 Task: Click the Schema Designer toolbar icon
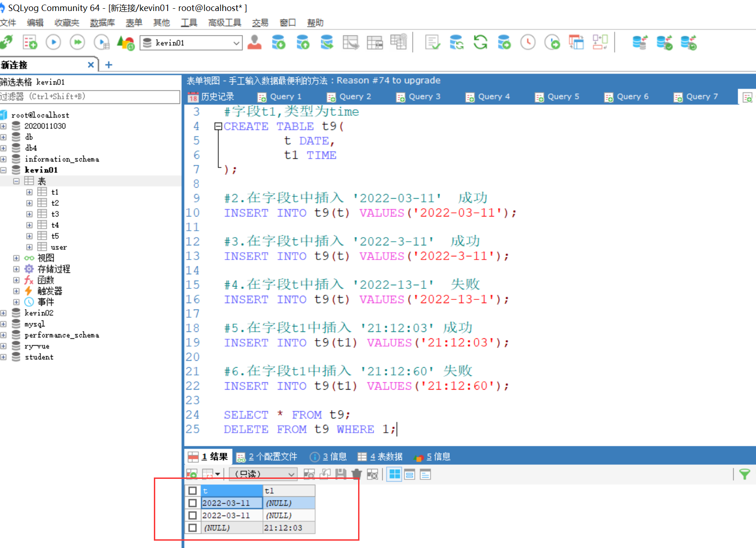point(600,43)
